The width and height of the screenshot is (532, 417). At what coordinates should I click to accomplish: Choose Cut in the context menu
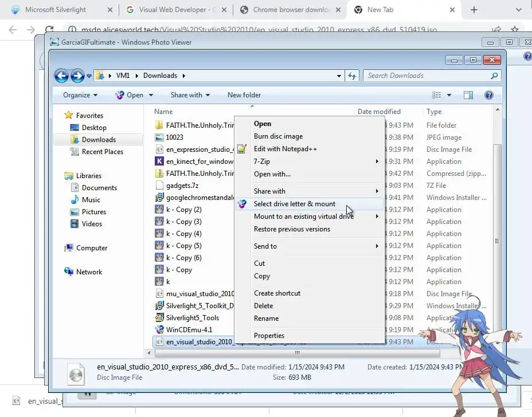click(x=310, y=263)
